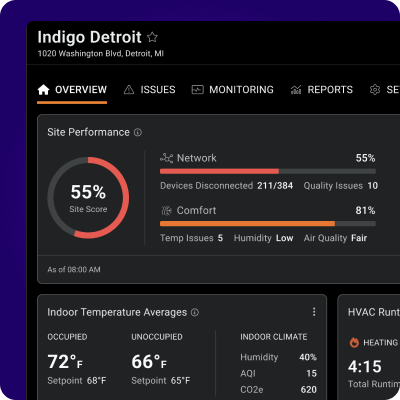Click the Quality Issues 10 count
The width and height of the screenshot is (400, 400).
tap(373, 186)
